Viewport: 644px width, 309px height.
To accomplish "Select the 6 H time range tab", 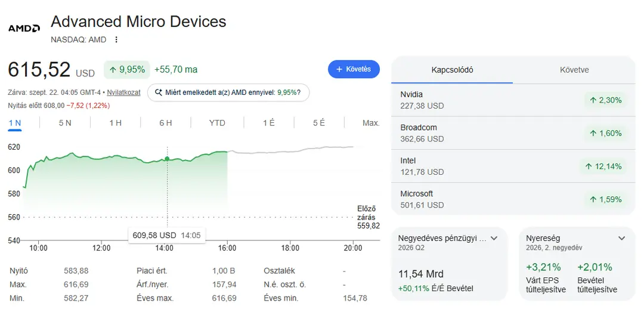I will pyautogui.click(x=166, y=122).
